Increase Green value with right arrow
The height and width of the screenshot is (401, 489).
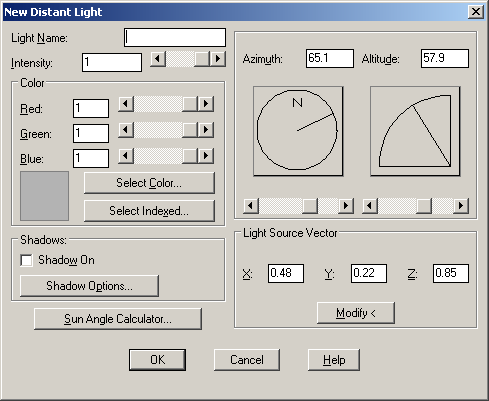206,129
